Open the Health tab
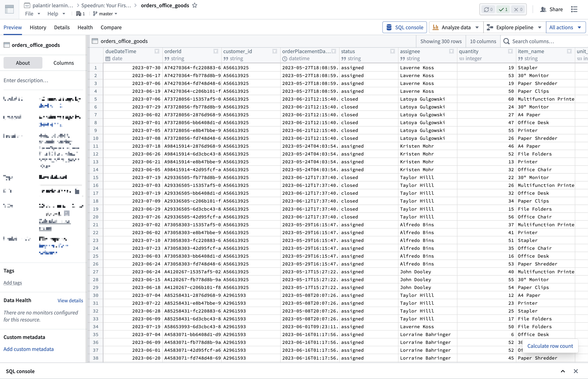This screenshot has width=588, height=379. click(85, 27)
